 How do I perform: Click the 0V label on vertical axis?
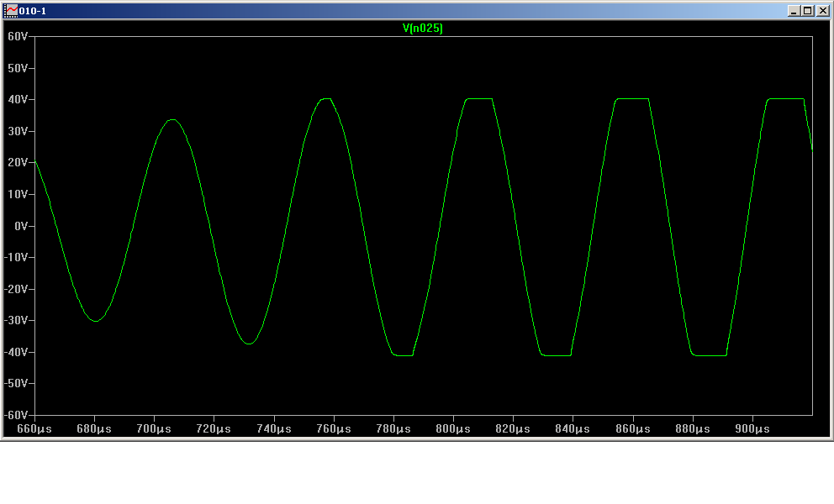pyautogui.click(x=22, y=226)
